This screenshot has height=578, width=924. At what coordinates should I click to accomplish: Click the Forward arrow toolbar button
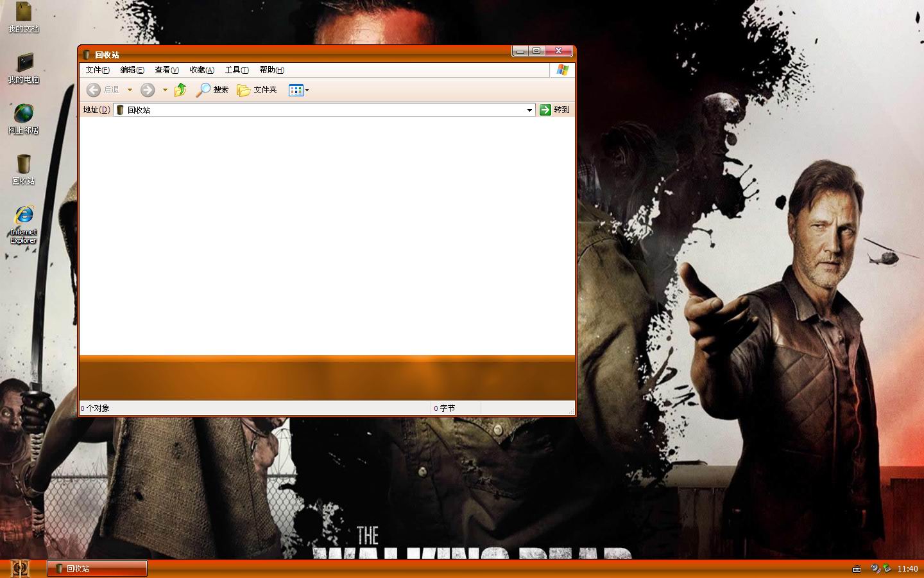click(x=148, y=90)
